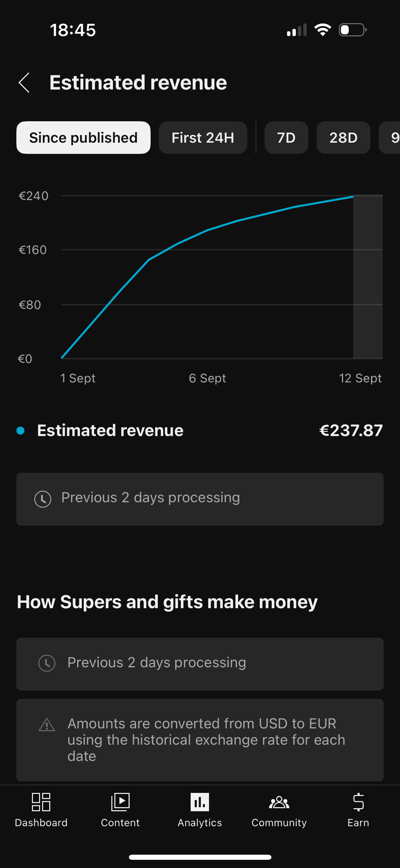
Task: Tap the shaded 12 Sept processing area on chart
Action: tap(368, 278)
